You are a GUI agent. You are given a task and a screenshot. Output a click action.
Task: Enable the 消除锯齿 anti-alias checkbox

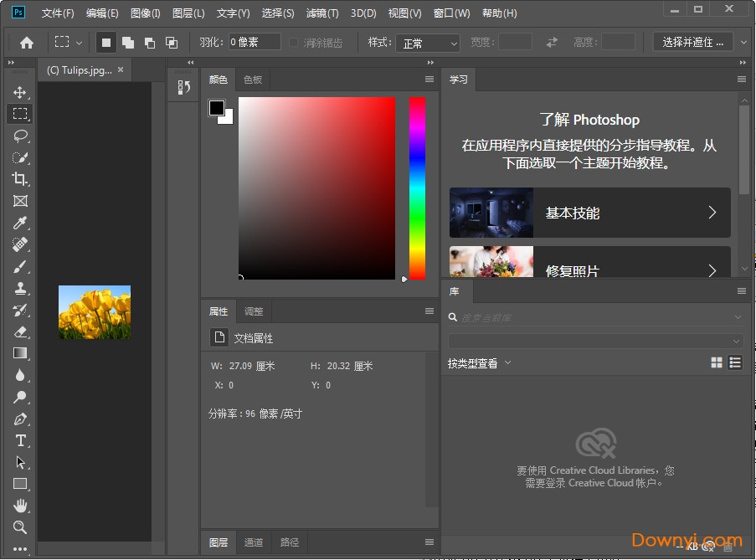tap(294, 43)
